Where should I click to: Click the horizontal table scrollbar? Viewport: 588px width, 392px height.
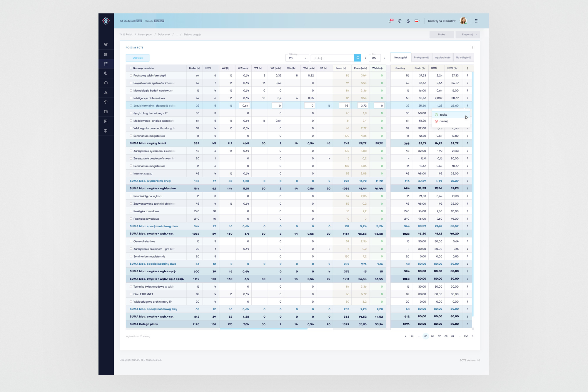click(263, 329)
